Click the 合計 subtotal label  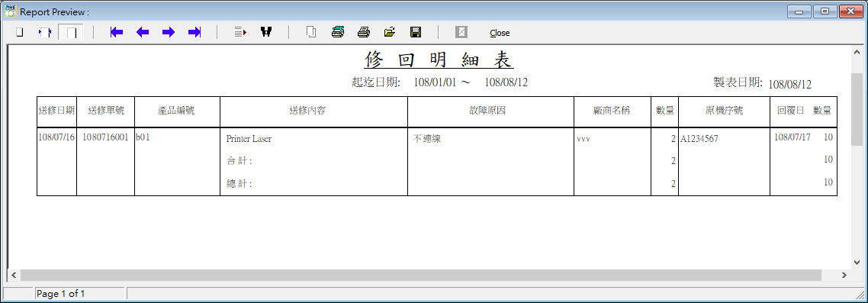240,161
